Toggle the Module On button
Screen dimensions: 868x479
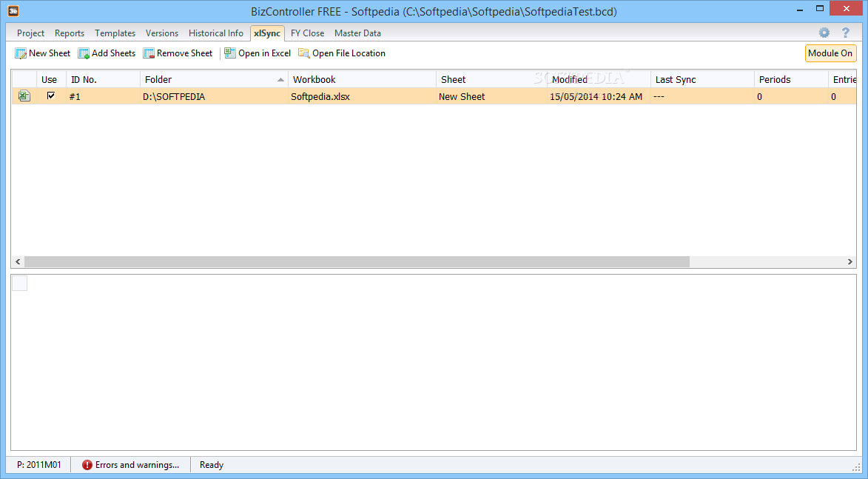click(830, 53)
